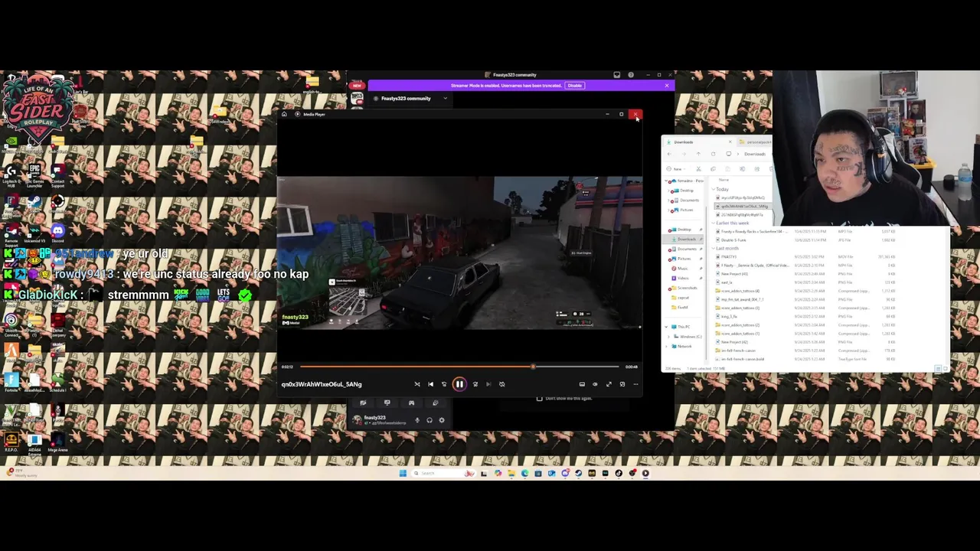Image resolution: width=980 pixels, height=551 pixels.
Task: Click Disable on the Streamer Mode banner
Action: coord(575,85)
